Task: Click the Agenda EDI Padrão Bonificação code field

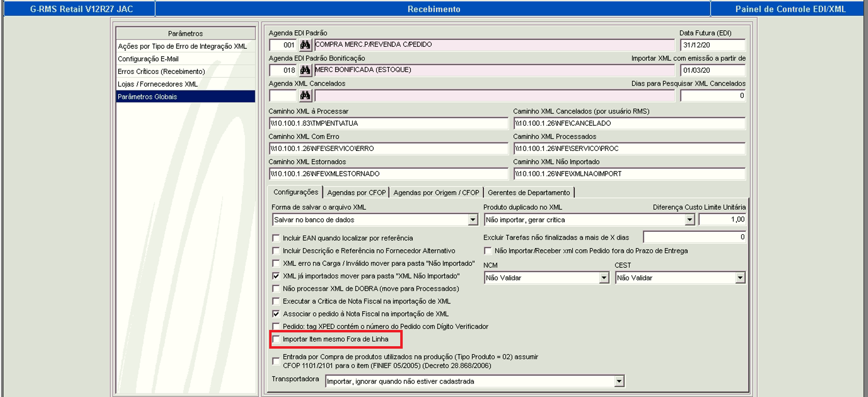Action: coord(283,70)
